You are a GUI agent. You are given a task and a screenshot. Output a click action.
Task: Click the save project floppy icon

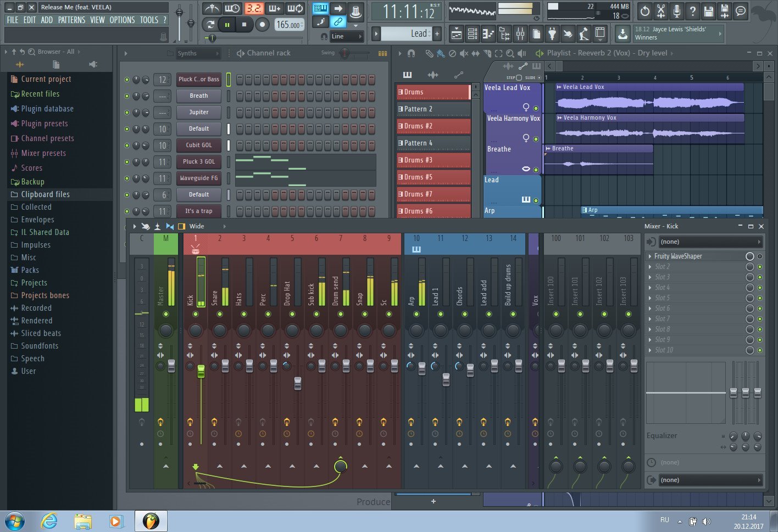coord(709,10)
